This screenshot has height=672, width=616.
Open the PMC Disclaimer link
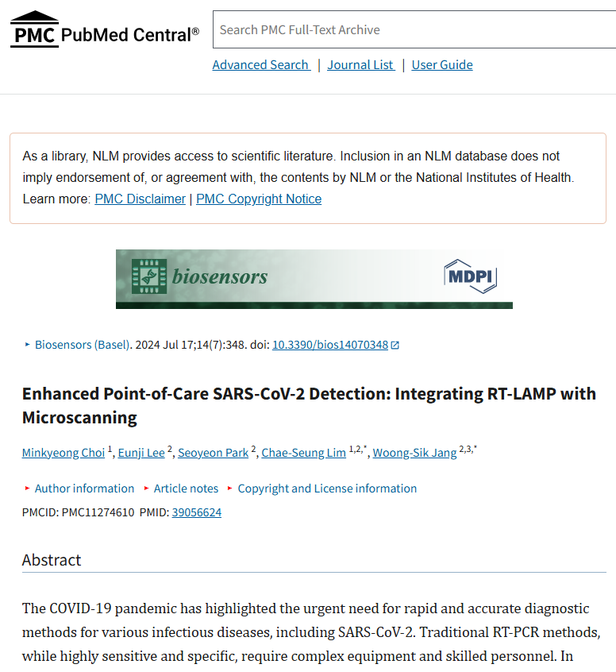pyautogui.click(x=140, y=199)
